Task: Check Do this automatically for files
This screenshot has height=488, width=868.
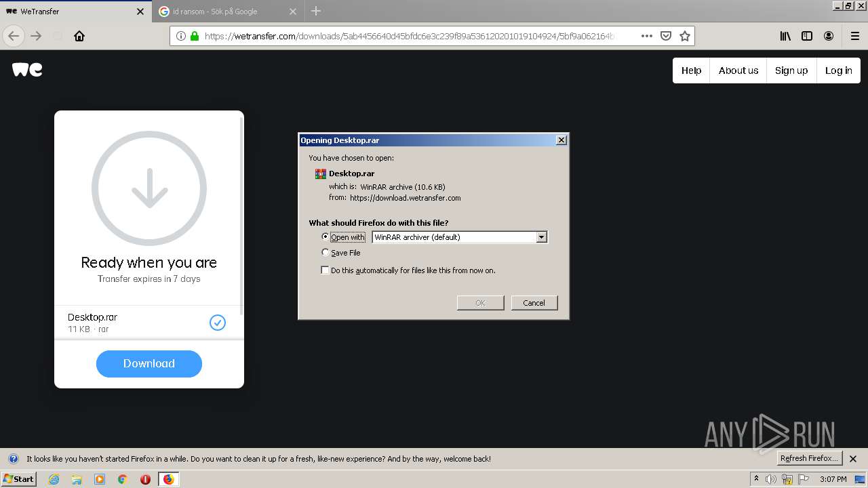Action: coord(325,270)
